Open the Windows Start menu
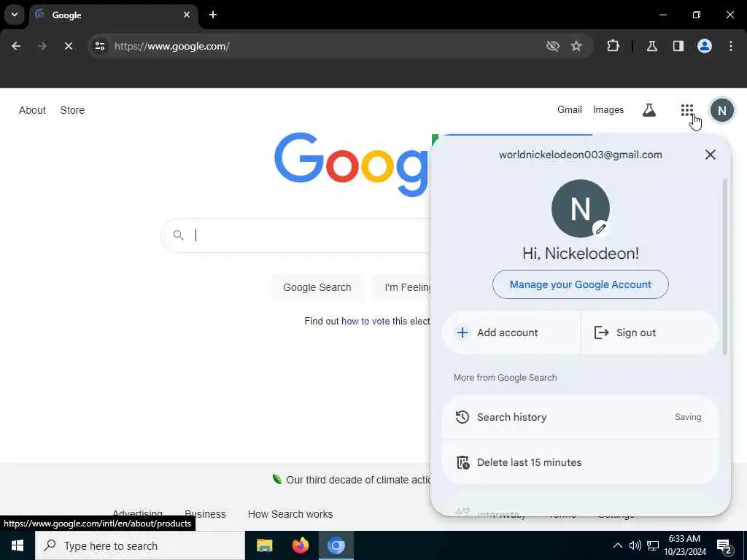 [18, 545]
